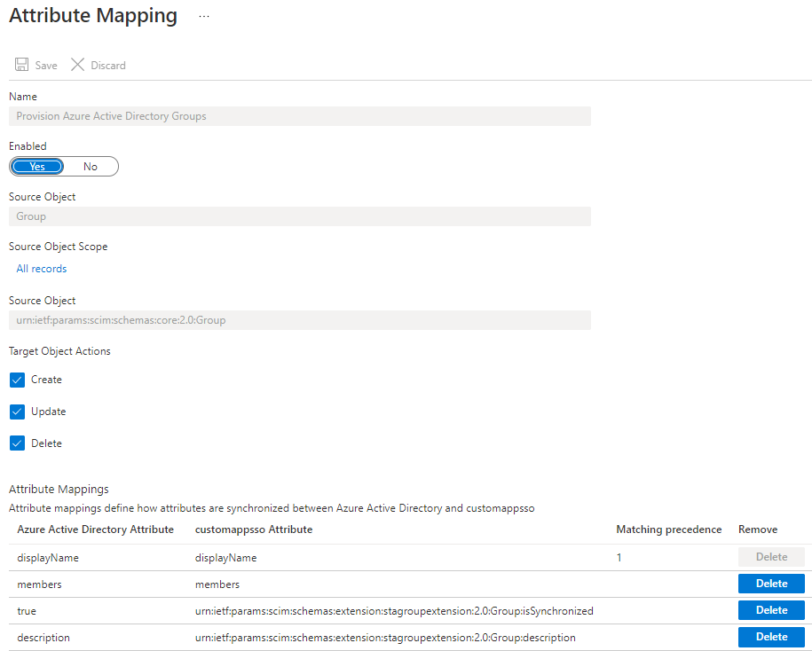Delete the members attribute mapping
Screen dimensions: 812x651
click(x=770, y=584)
